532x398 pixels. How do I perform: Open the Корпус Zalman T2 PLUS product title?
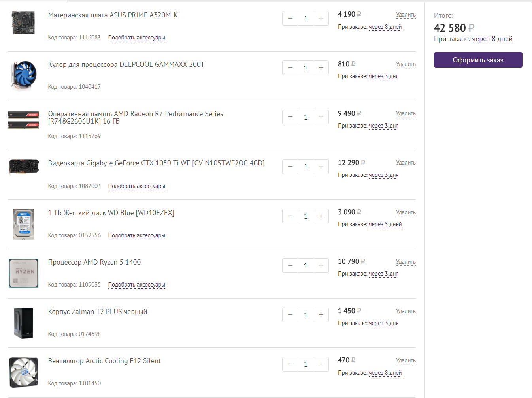pyautogui.click(x=98, y=312)
